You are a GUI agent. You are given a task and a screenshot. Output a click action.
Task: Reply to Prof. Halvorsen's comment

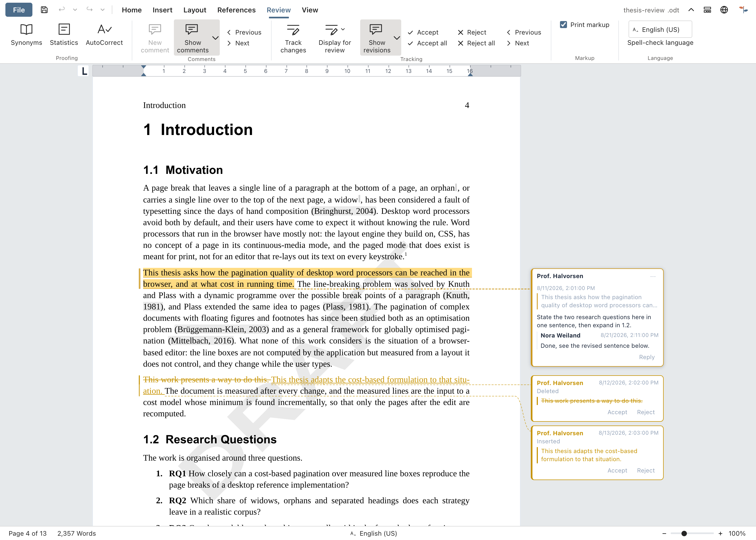pos(647,357)
